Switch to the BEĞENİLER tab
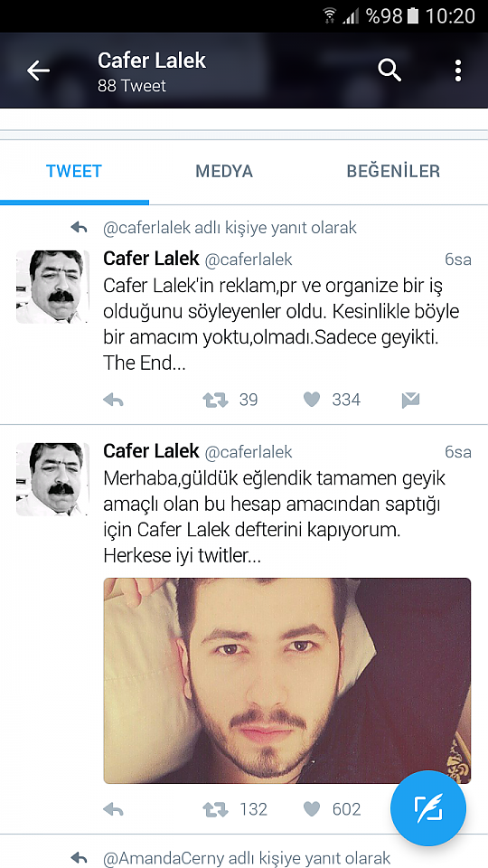Image resolution: width=488 pixels, height=868 pixels. click(393, 171)
